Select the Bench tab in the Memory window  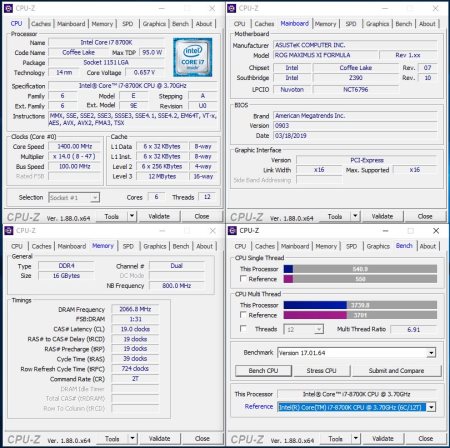(181, 246)
